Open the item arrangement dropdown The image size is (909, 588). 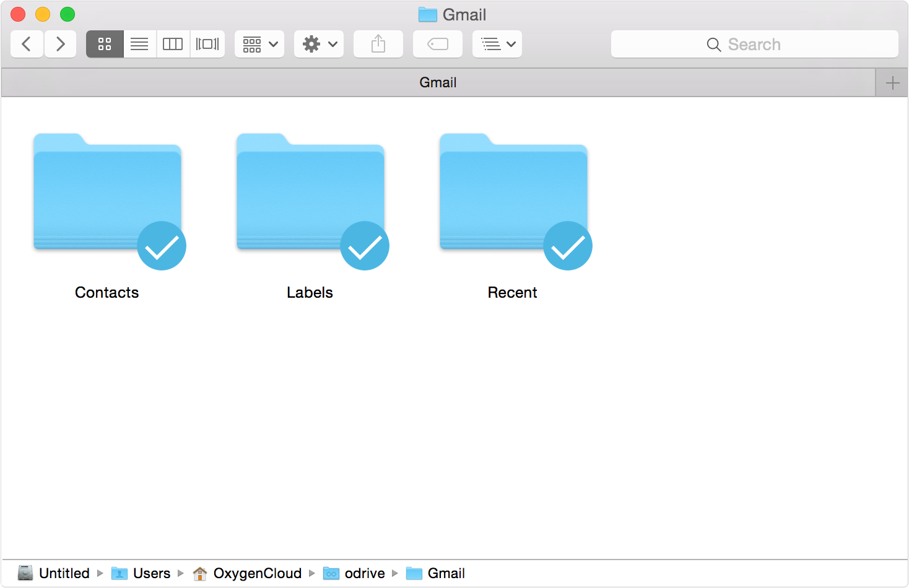click(259, 44)
